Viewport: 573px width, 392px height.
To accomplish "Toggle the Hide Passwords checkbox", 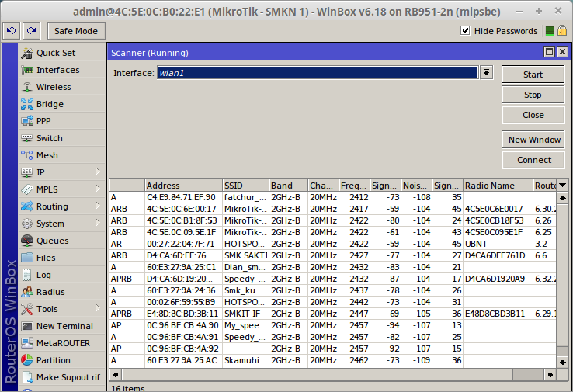I will [x=465, y=31].
